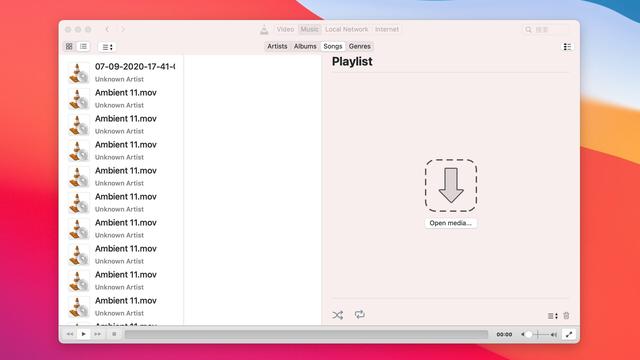The width and height of the screenshot is (640, 360).
Task: Show the Genres category
Action: [360, 47]
